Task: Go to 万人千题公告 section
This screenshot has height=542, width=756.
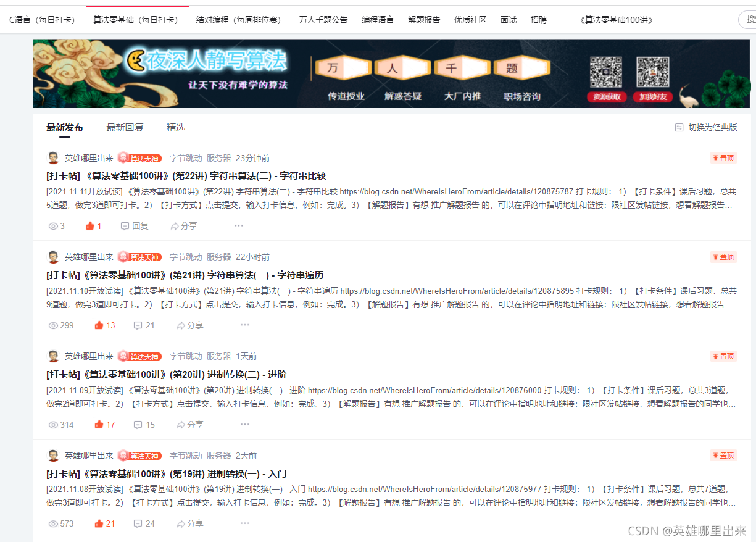Action: click(x=323, y=20)
